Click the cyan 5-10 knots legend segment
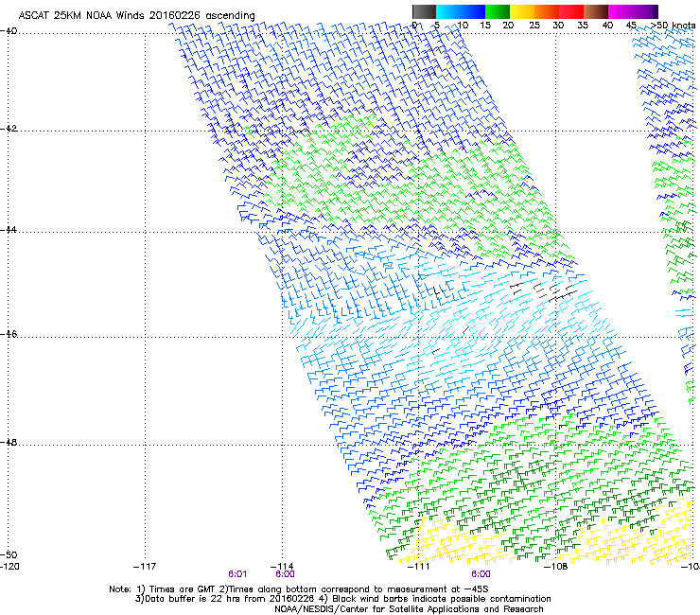 (448, 11)
